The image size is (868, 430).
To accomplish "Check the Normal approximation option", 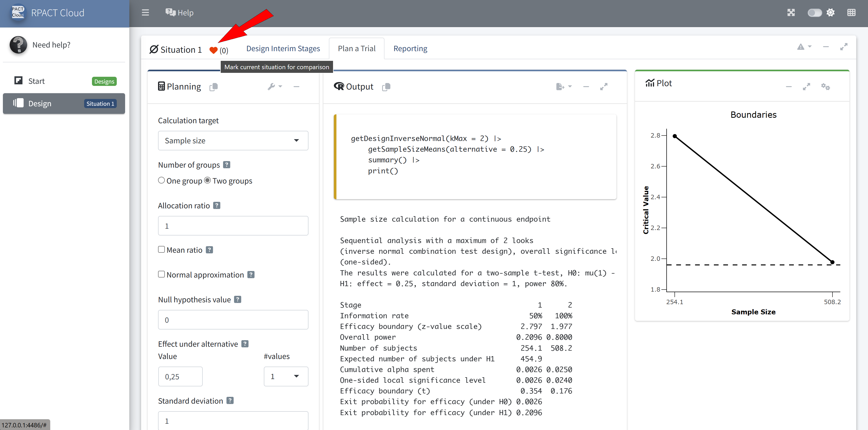I will pos(161,274).
